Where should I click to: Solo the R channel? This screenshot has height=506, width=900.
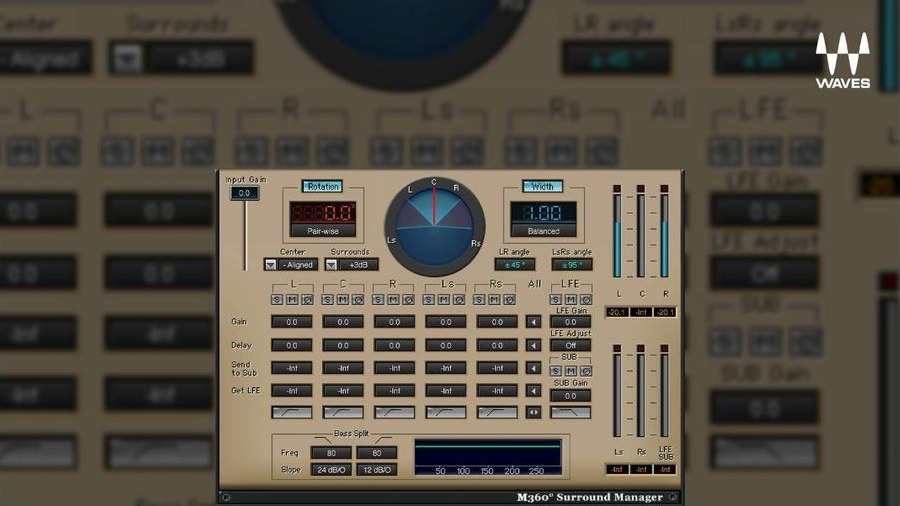coord(378,299)
